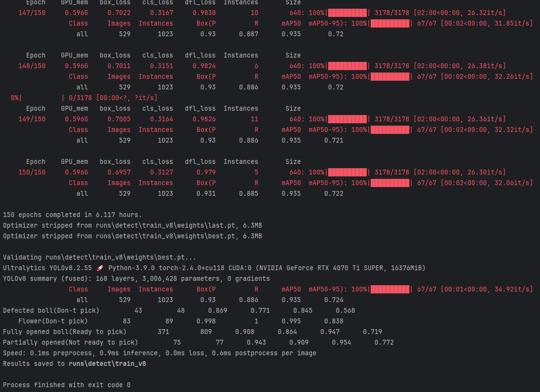This screenshot has height=392, width=540.
Task: Click the Flower mAP50-95 value 0.838
Action: coord(334,321)
